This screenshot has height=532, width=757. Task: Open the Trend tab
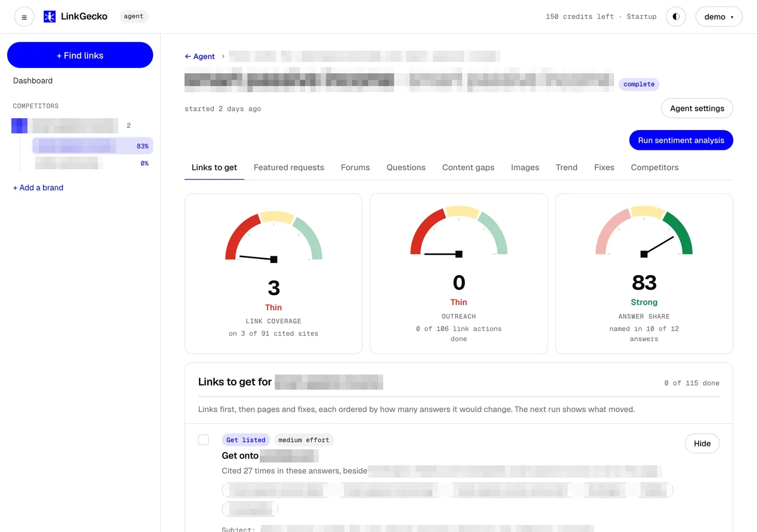pyautogui.click(x=566, y=167)
